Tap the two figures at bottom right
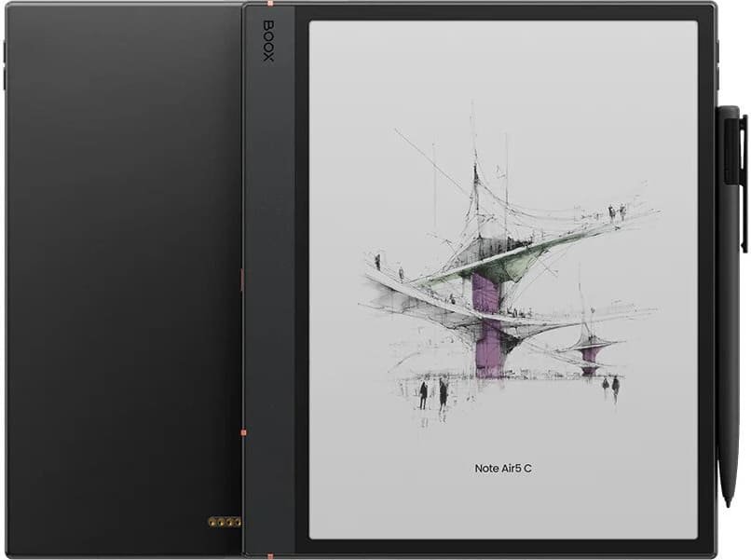The image size is (751, 560). click(x=610, y=386)
